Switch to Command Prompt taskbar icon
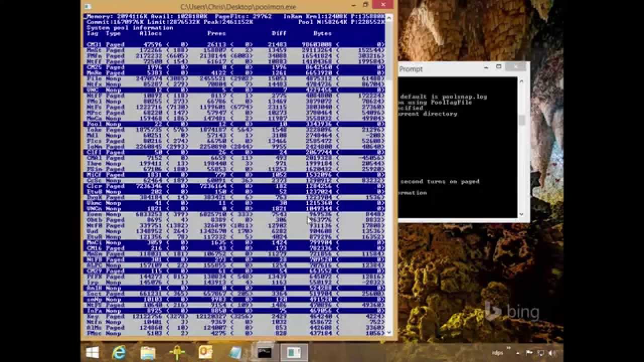 pos(264,352)
